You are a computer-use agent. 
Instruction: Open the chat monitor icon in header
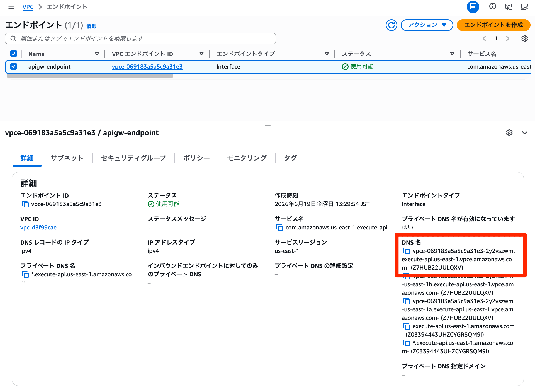(509, 6)
